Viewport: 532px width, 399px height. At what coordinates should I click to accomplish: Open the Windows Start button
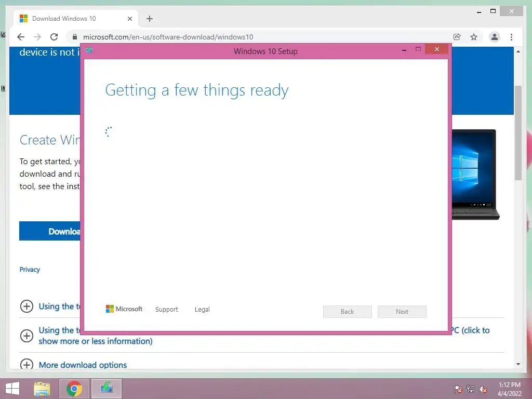12,389
